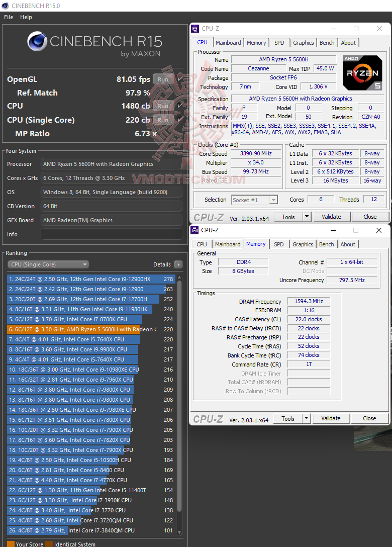
Task: Run the OpenGL benchmark
Action: pos(163,79)
